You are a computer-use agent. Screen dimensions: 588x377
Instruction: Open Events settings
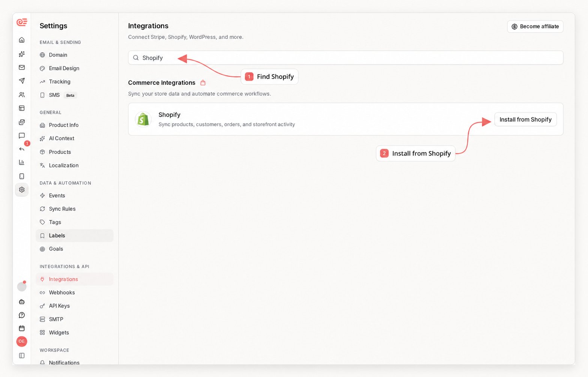coord(75,196)
